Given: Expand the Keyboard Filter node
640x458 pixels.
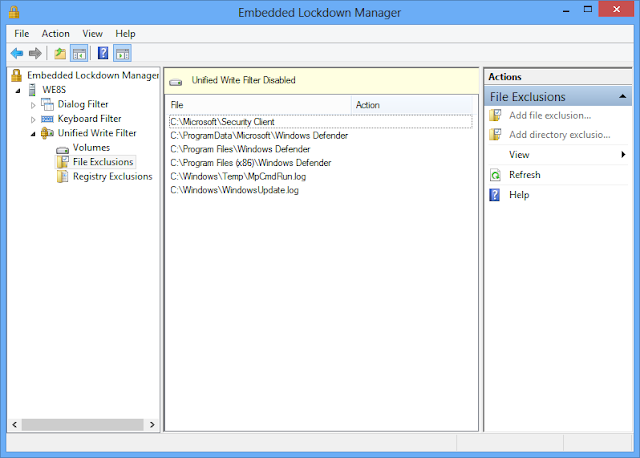Looking at the screenshot, I should (x=33, y=120).
